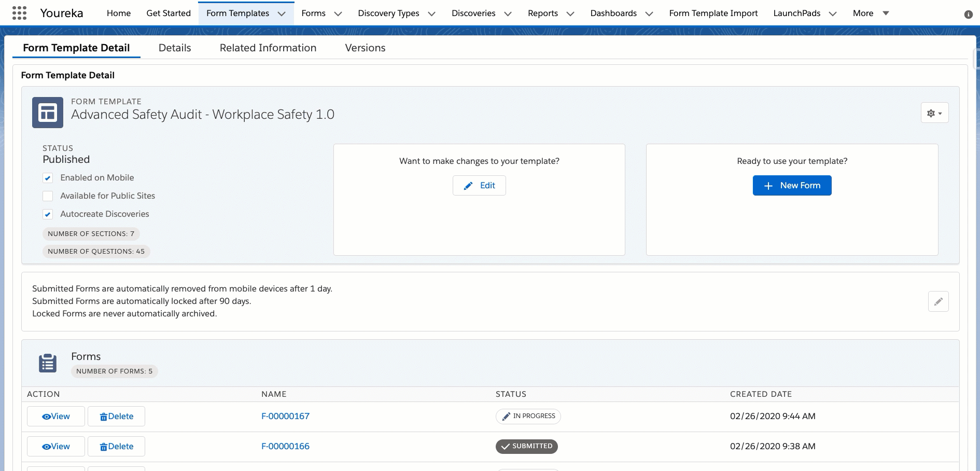Click the info icon in the nav bar
980x471 pixels.
[968, 15]
